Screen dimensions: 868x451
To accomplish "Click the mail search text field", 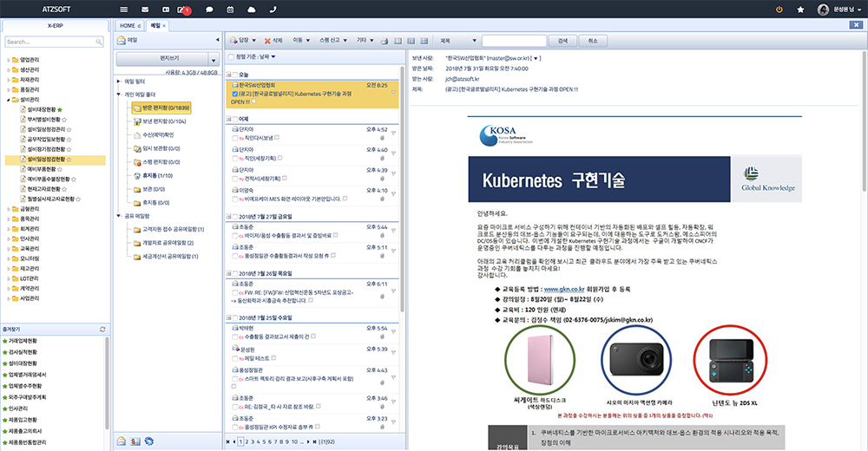I will click(514, 41).
